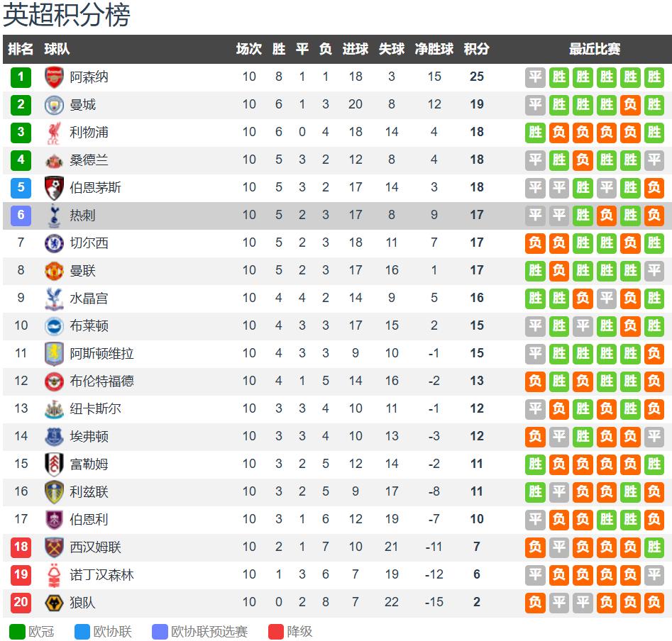Click the Arsenal club crest icon

pyautogui.click(x=54, y=77)
